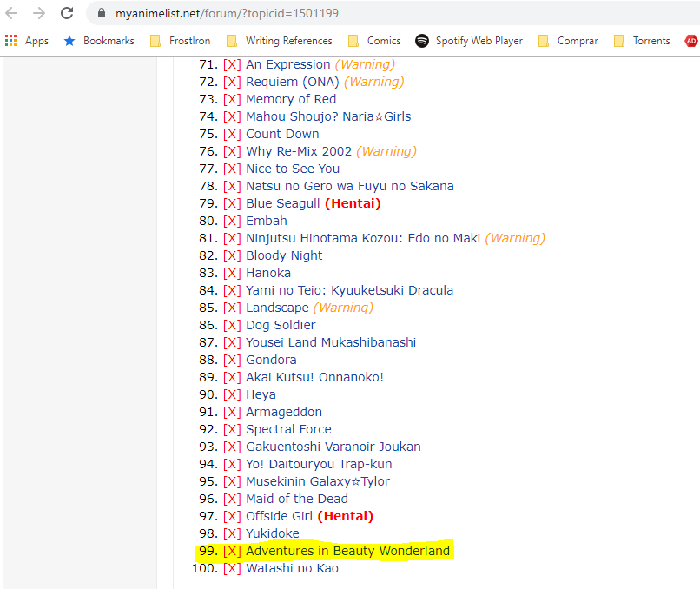Open highlighted Adventures in Beauty Wonderland link

pyautogui.click(x=347, y=551)
